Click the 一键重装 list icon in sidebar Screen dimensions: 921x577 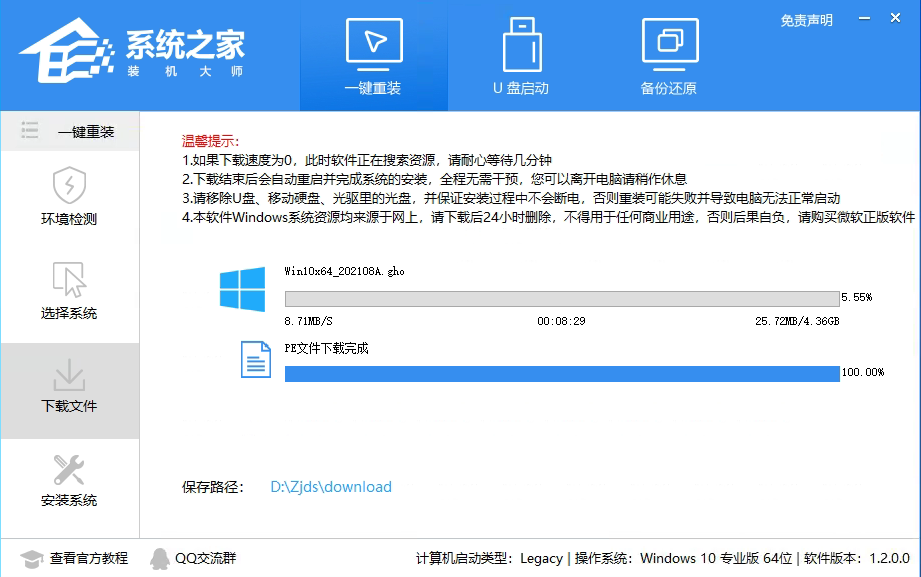(x=32, y=130)
